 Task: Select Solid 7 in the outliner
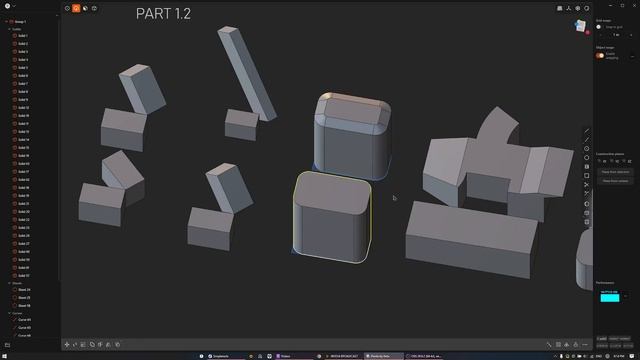tap(23, 84)
